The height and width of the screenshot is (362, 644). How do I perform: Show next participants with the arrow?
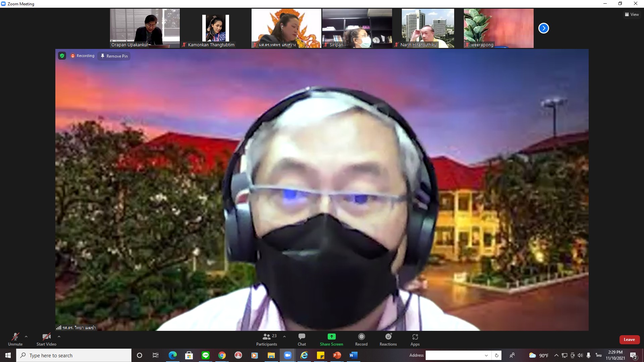point(543,28)
